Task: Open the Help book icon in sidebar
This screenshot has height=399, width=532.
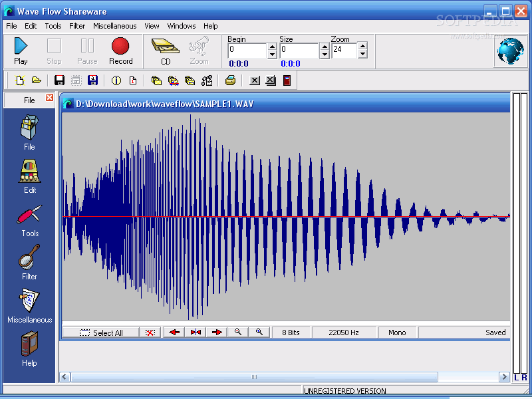Action: pos(29,348)
